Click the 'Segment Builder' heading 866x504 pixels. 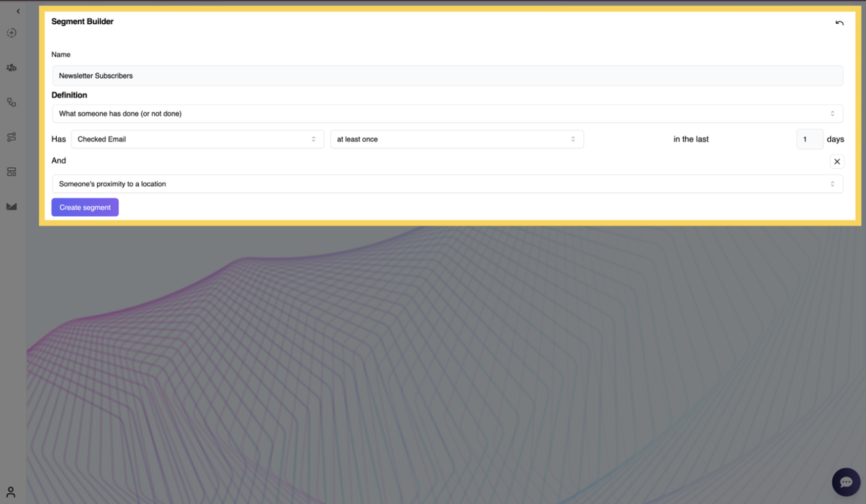(83, 22)
